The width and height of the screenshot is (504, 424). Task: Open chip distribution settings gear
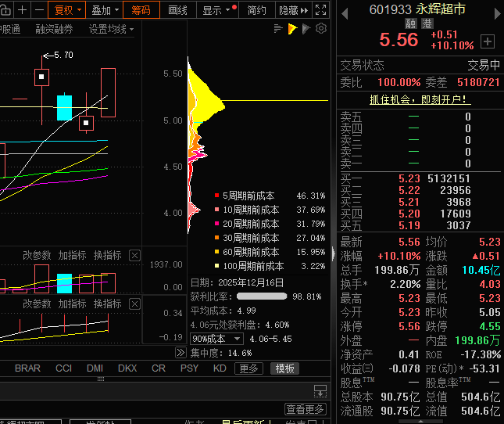click(321, 29)
